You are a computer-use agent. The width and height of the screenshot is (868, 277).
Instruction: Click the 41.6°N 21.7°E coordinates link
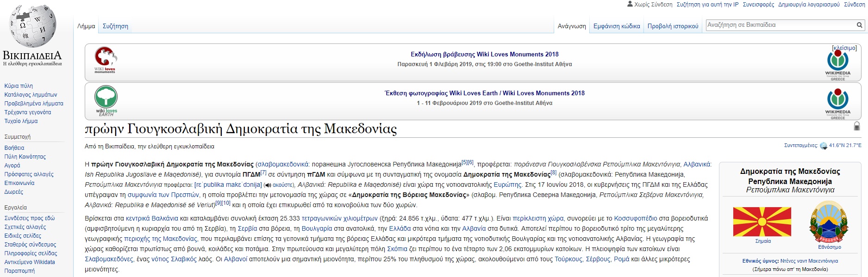[845, 146]
